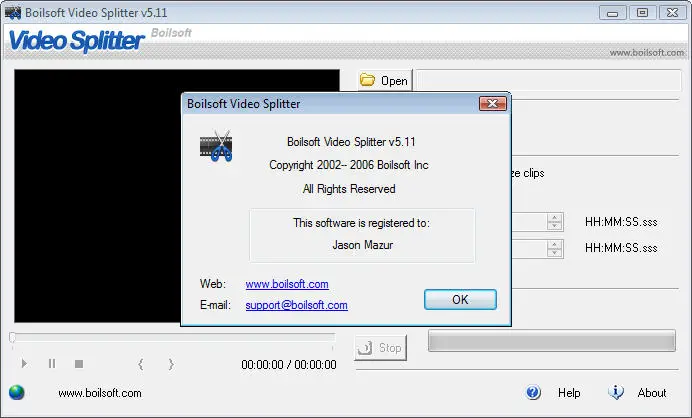Click 'Boilsoft Video Splitter v5.11' dialog text
Image resolution: width=692 pixels, height=418 pixels.
351,142
